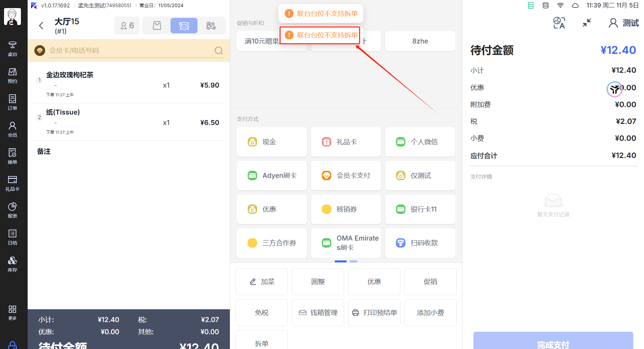644x349 pixels.
Task: Click the 加菜 add dish button
Action: coord(262,282)
